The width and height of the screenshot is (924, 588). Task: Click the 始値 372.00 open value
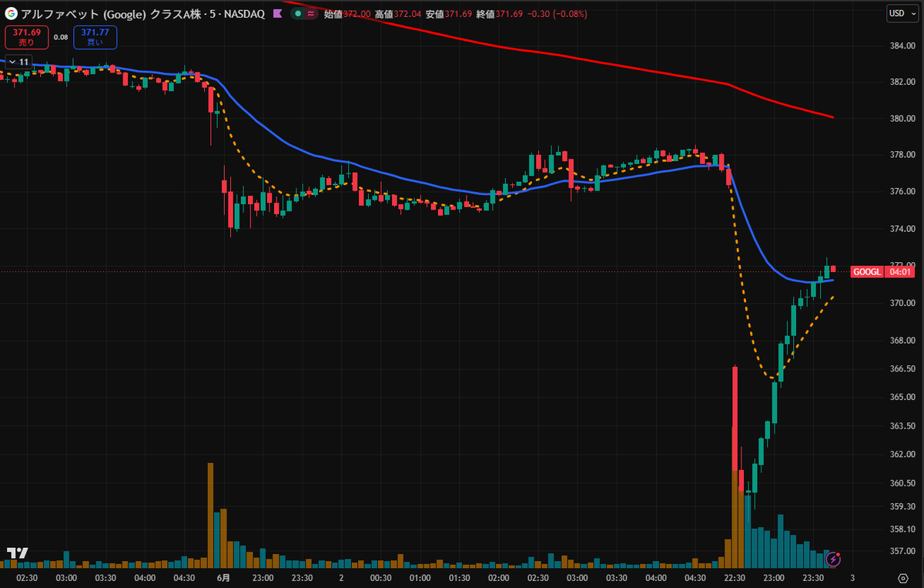coord(347,14)
